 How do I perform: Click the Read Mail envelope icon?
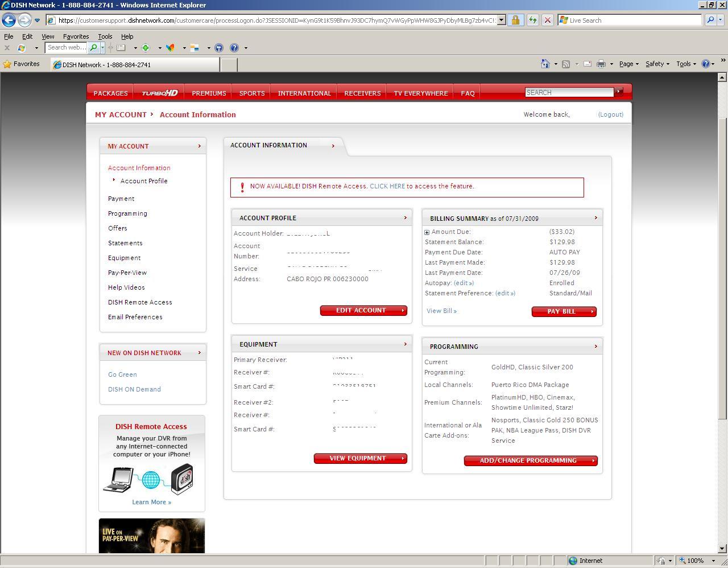pyautogui.click(x=587, y=64)
